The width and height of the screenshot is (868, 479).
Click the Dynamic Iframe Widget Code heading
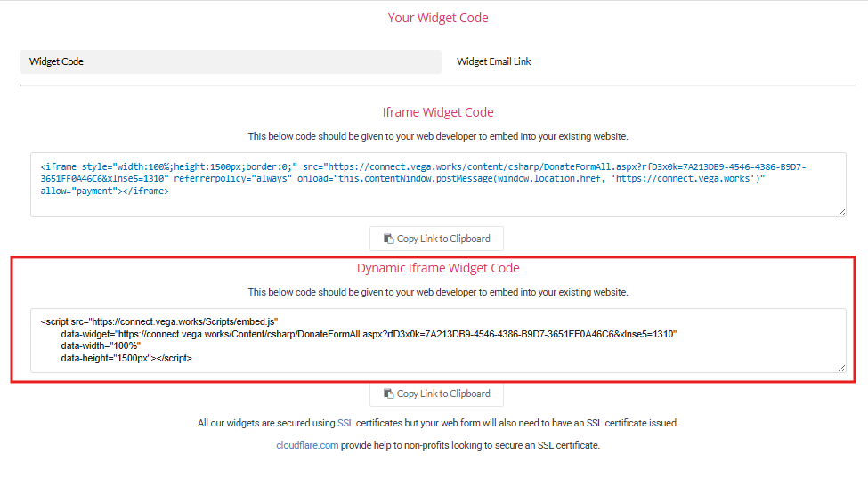438,268
